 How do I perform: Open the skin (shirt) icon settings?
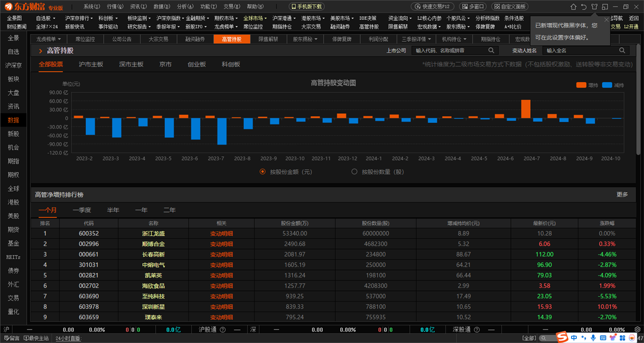coord(594,6)
